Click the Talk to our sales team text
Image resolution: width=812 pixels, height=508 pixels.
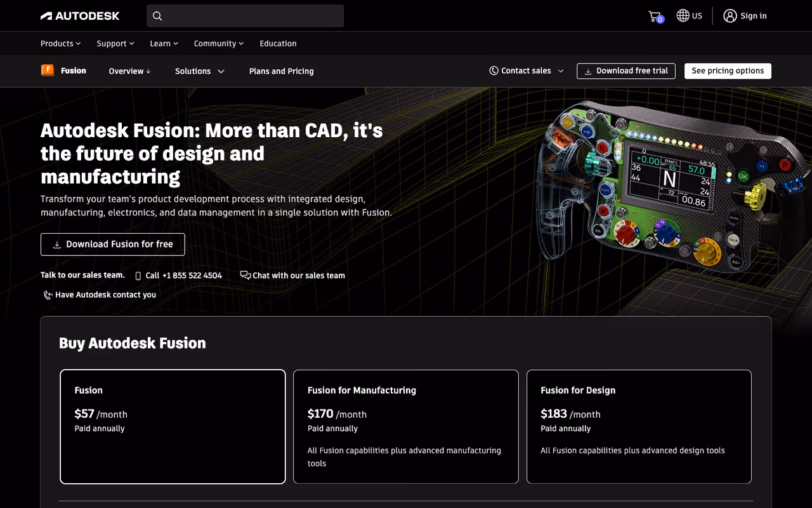(82, 275)
